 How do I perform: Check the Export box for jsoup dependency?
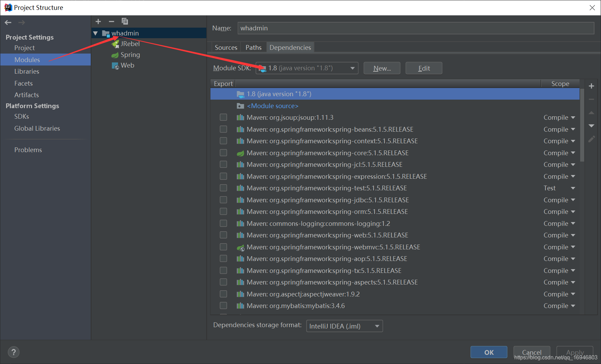(223, 117)
